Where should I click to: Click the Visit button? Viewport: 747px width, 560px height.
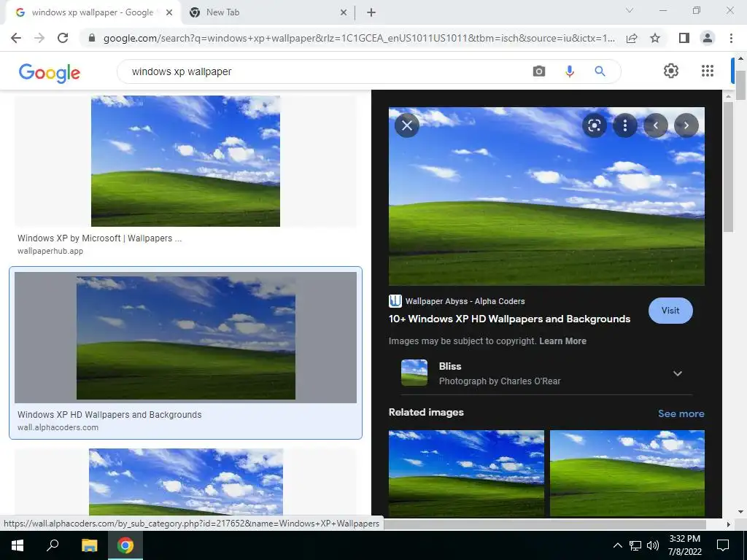coord(670,311)
